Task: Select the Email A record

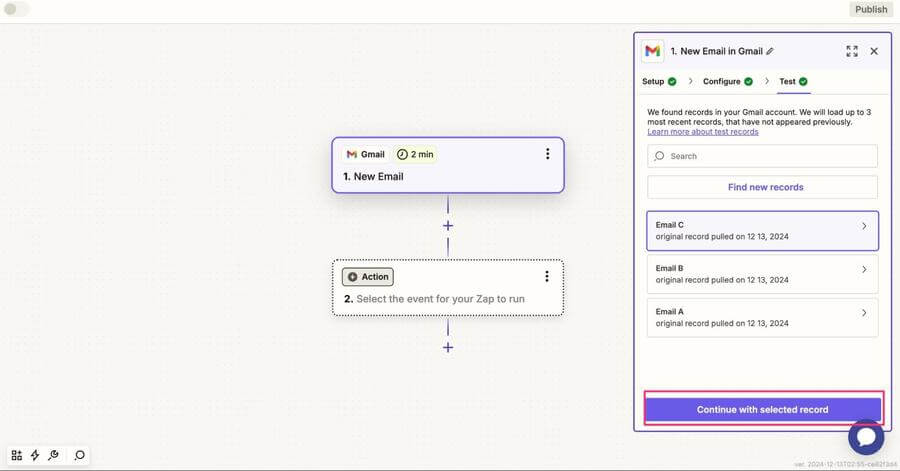Action: [x=762, y=318]
